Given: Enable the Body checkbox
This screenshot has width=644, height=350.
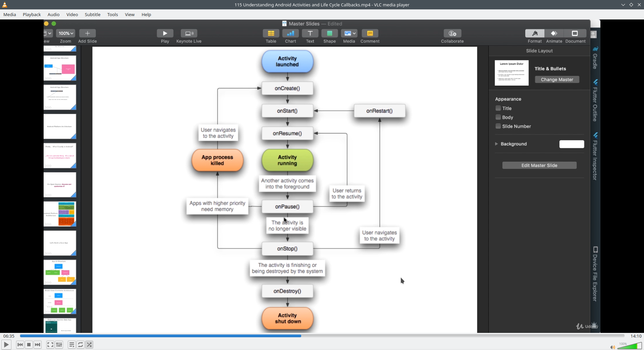Looking at the screenshot, I should point(498,117).
